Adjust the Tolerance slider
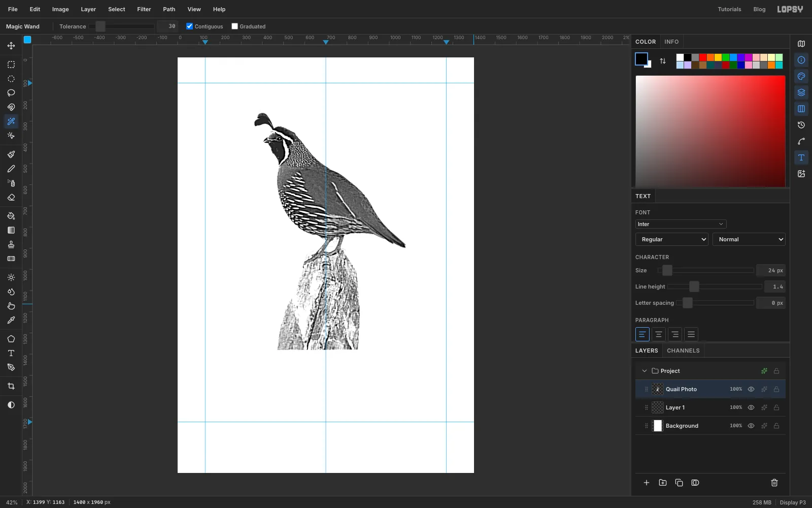This screenshot has width=812, height=508. click(122, 26)
